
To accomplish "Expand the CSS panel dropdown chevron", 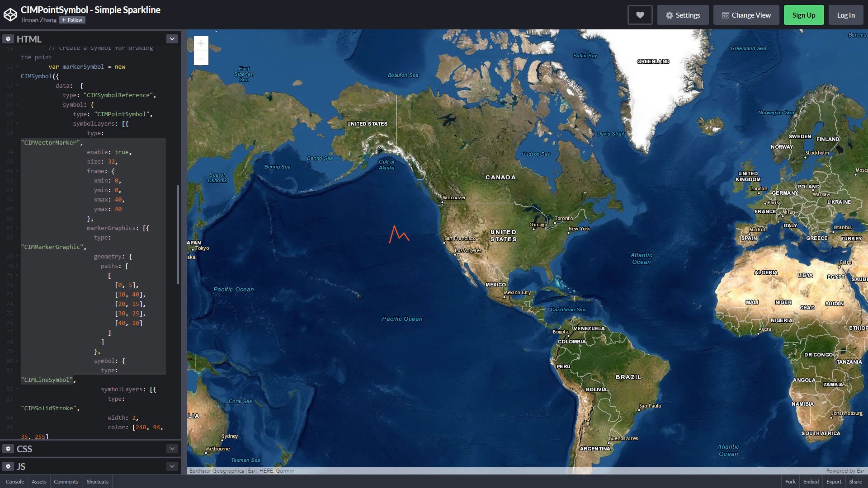I will [x=172, y=449].
